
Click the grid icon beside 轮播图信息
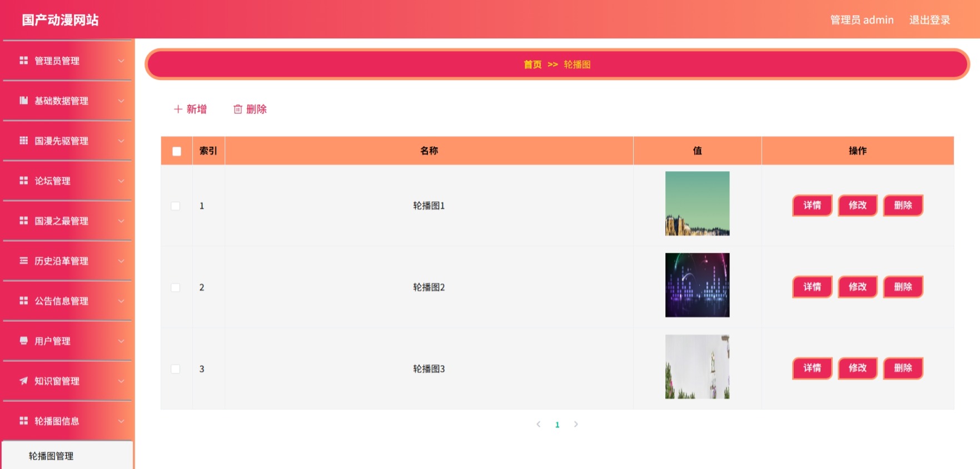click(23, 421)
